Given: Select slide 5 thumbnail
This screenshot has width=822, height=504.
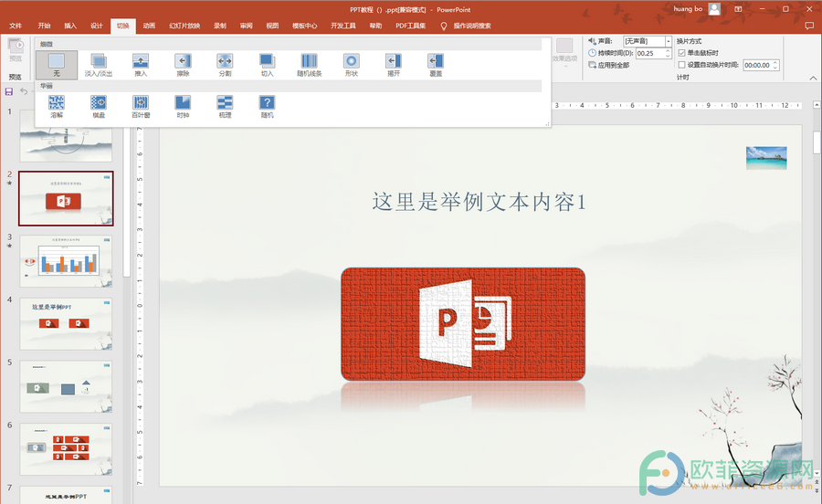Looking at the screenshot, I should 66,386.
